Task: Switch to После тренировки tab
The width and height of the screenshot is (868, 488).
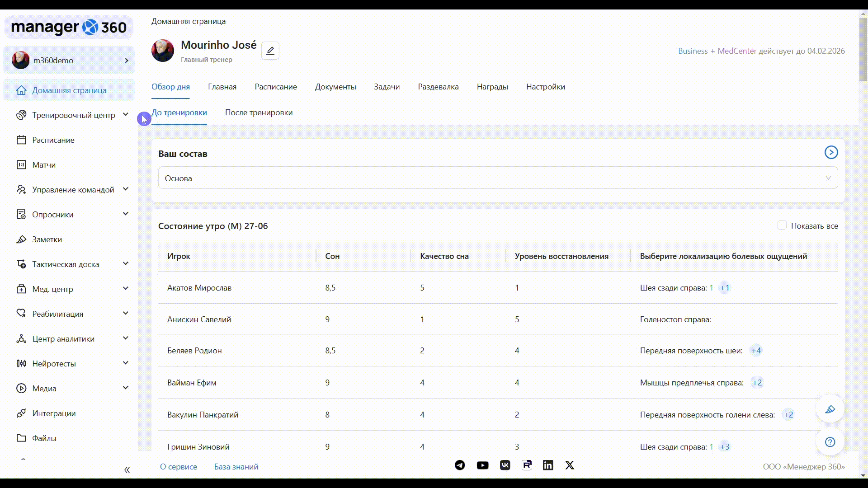Action: (x=259, y=113)
